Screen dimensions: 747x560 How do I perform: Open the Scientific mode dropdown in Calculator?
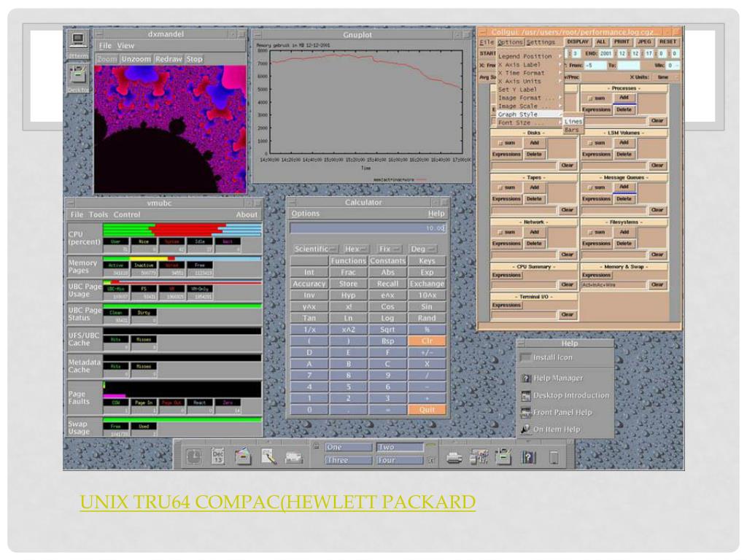(315, 249)
